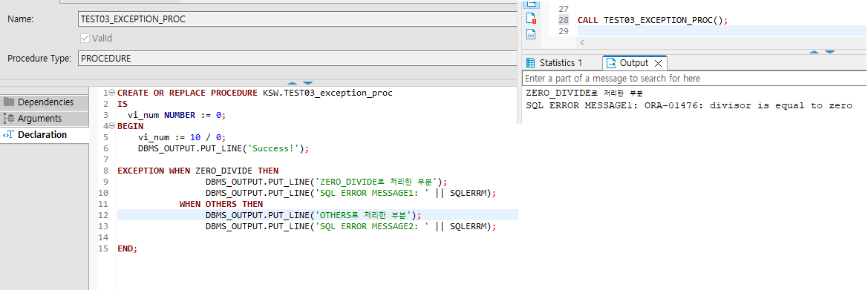The image size is (868, 290).
Task: Click the panel collapse arrows above Output tab
Action: click(x=821, y=51)
